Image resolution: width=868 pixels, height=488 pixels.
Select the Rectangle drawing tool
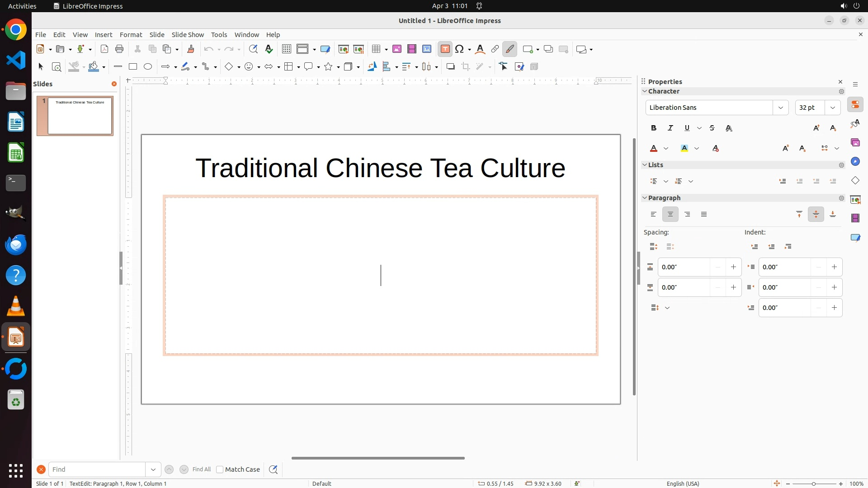tap(133, 67)
